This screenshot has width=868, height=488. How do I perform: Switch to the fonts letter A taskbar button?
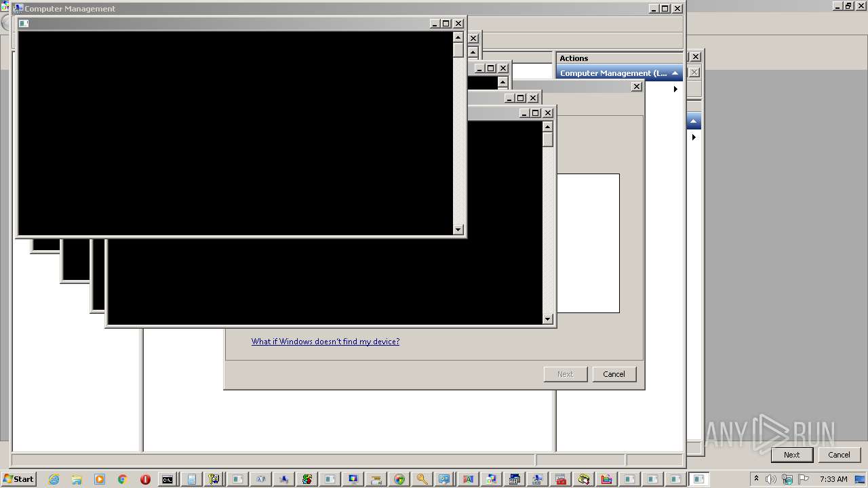pyautogui.click(x=468, y=479)
